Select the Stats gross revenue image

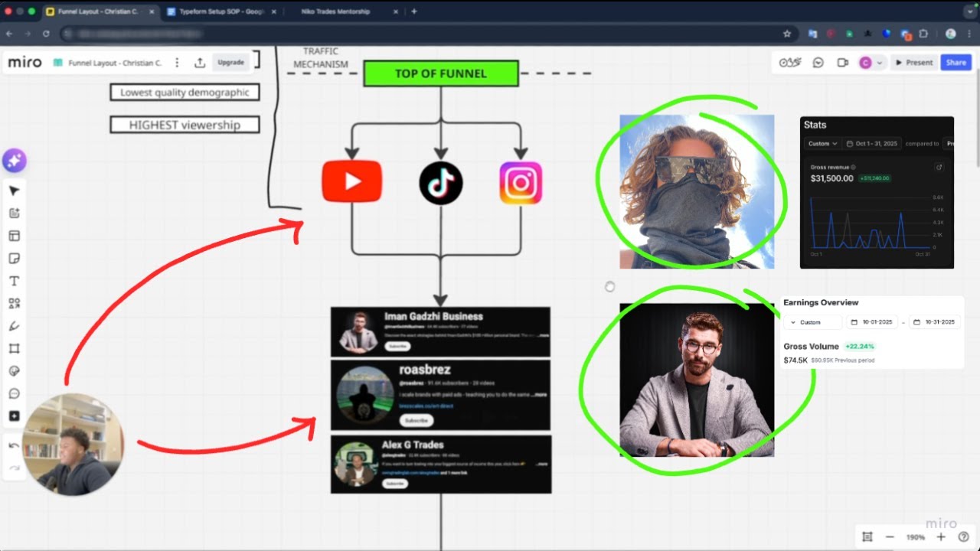877,192
